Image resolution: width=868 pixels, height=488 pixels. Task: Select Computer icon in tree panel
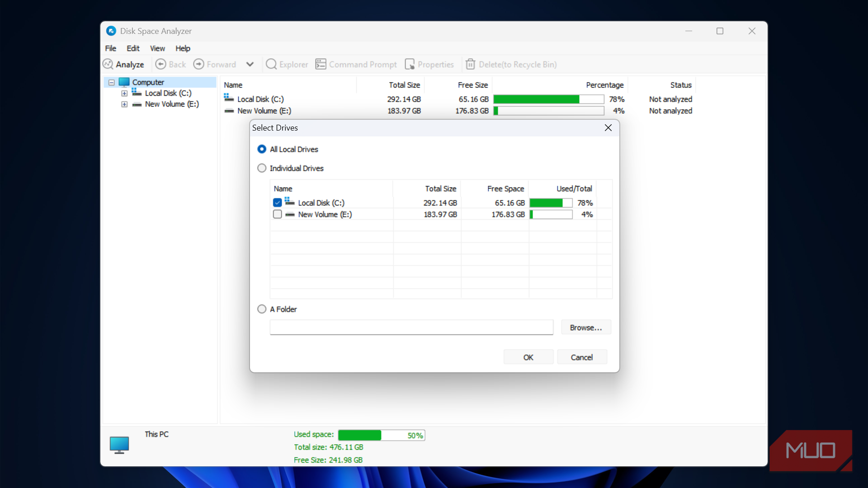tap(124, 82)
